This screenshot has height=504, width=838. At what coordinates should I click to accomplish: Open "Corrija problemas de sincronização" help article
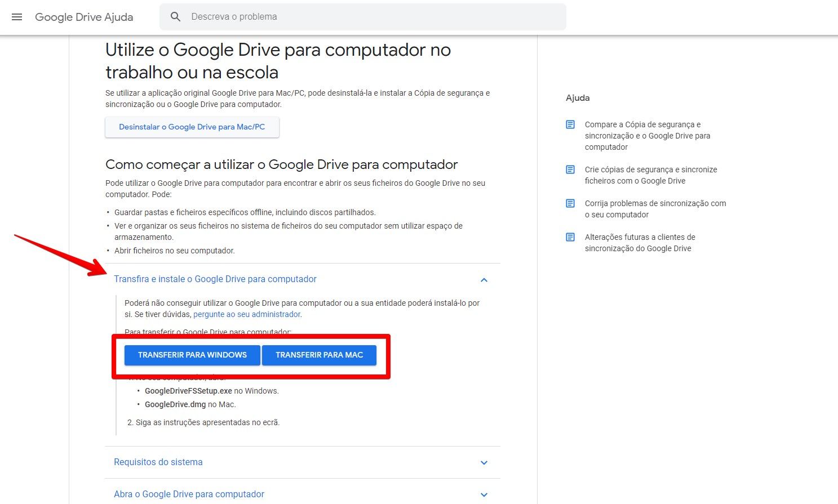point(655,209)
